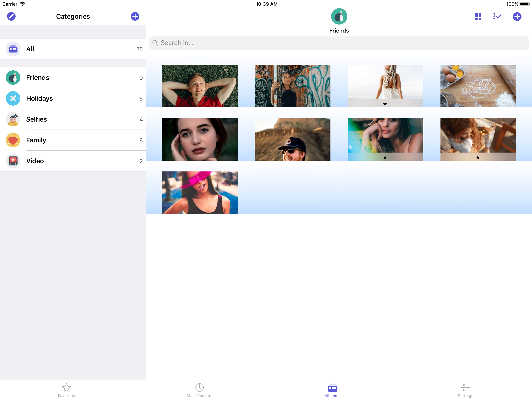Screen dimensions: 532x399
Task: Open the Family flour cutting board photo
Action: click(478, 86)
